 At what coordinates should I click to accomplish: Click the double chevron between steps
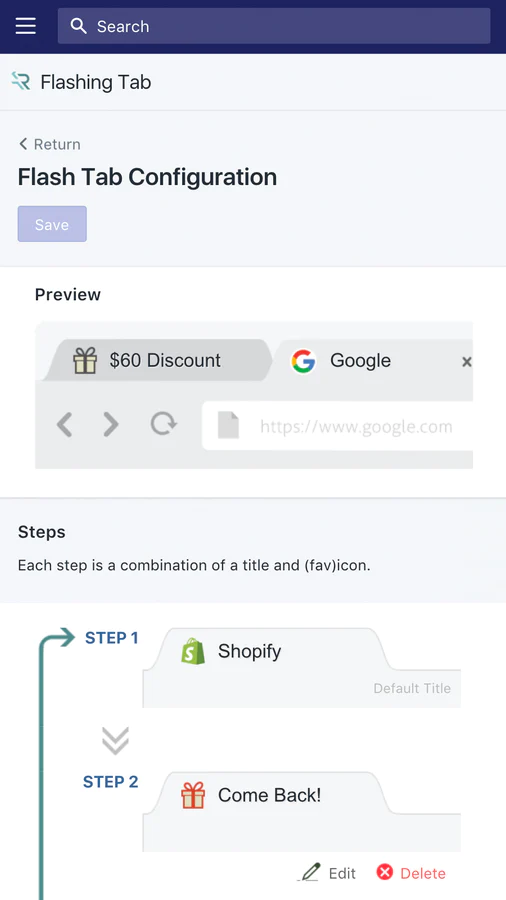pos(115,741)
